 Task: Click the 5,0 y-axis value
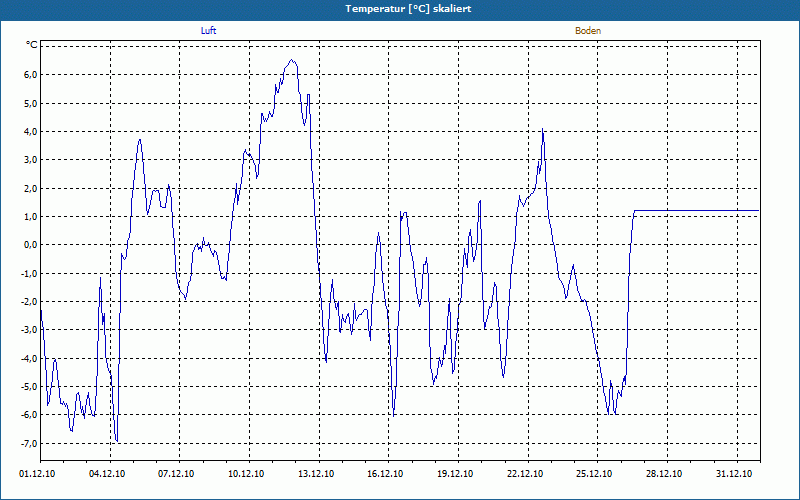(31, 104)
